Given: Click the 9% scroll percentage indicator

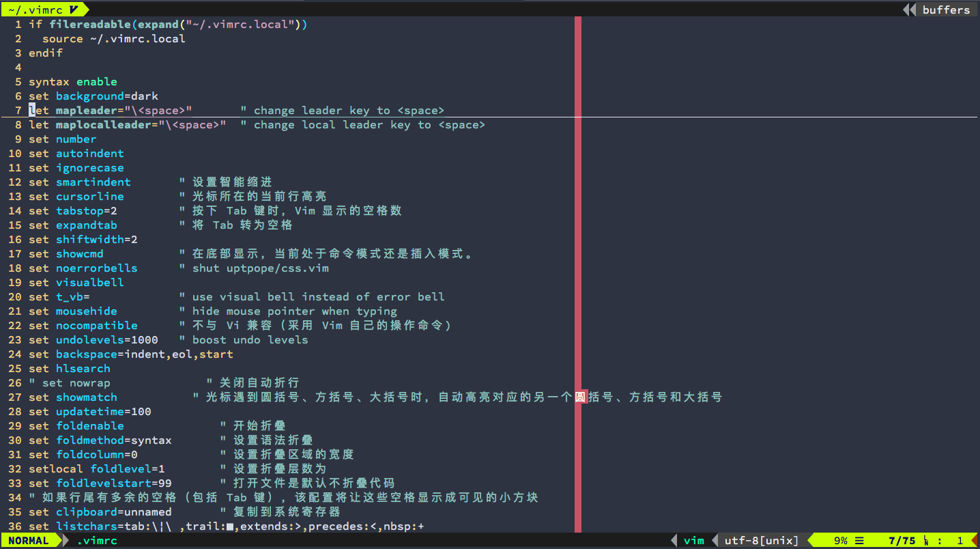Looking at the screenshot, I should coord(840,540).
